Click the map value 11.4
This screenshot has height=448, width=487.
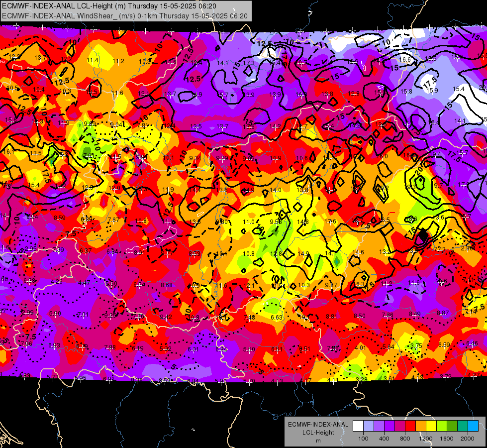click(x=93, y=60)
